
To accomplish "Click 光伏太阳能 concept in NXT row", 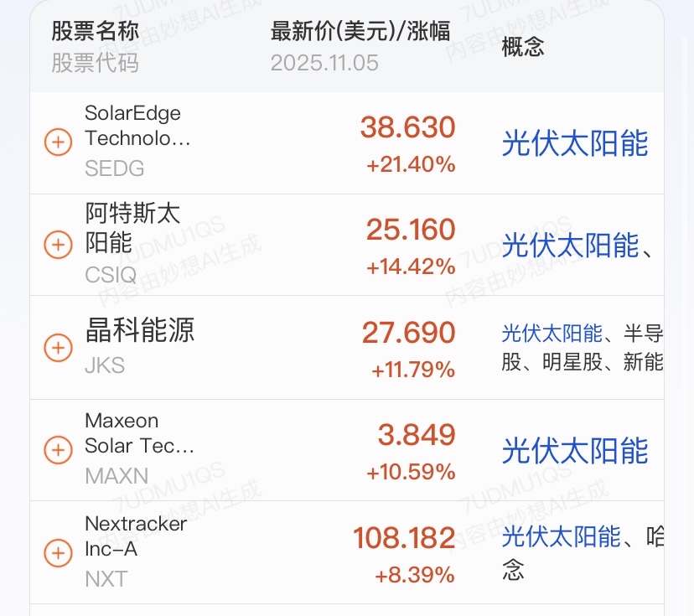I will 561,536.
